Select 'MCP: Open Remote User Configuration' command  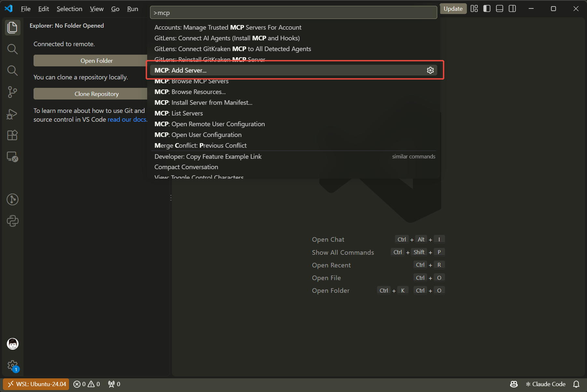[x=293, y=124]
